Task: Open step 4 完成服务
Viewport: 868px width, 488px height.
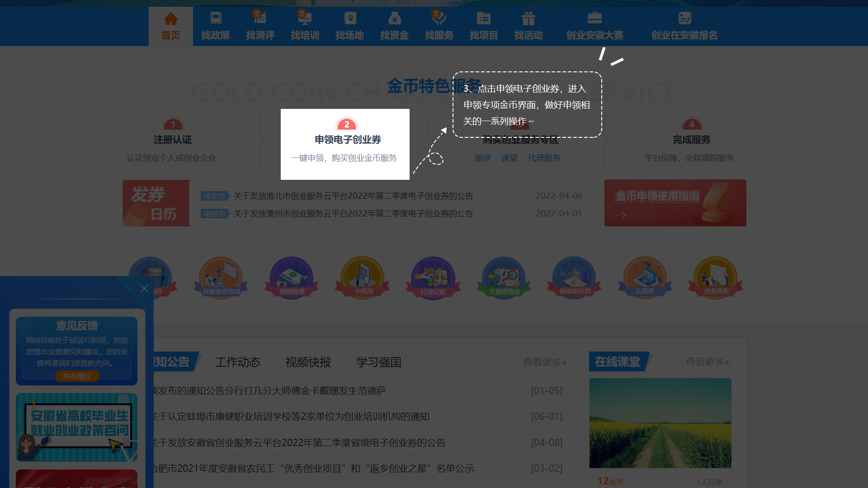Action: pos(691,140)
